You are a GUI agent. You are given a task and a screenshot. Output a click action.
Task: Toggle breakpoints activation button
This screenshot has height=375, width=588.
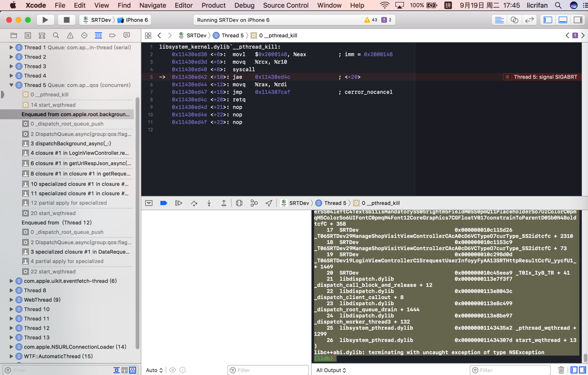click(163, 203)
